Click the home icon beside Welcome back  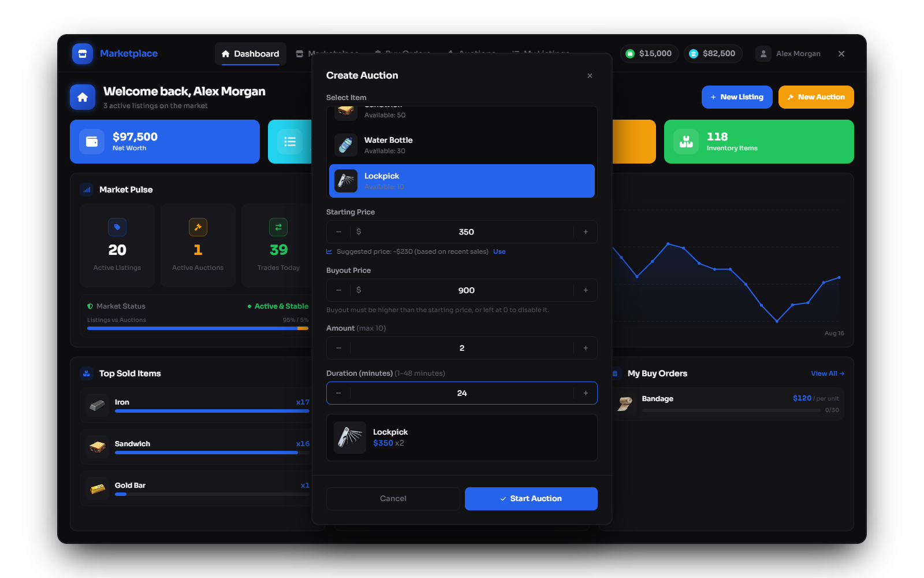pyautogui.click(x=83, y=97)
